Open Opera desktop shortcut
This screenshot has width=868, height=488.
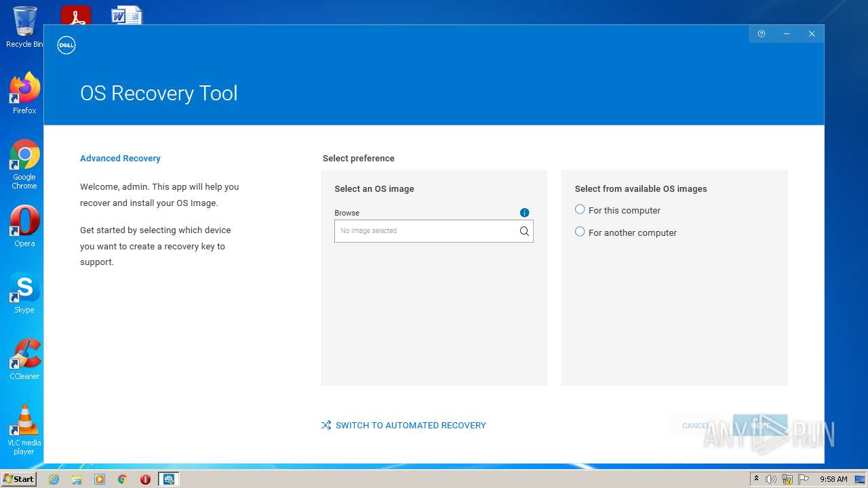(x=24, y=226)
